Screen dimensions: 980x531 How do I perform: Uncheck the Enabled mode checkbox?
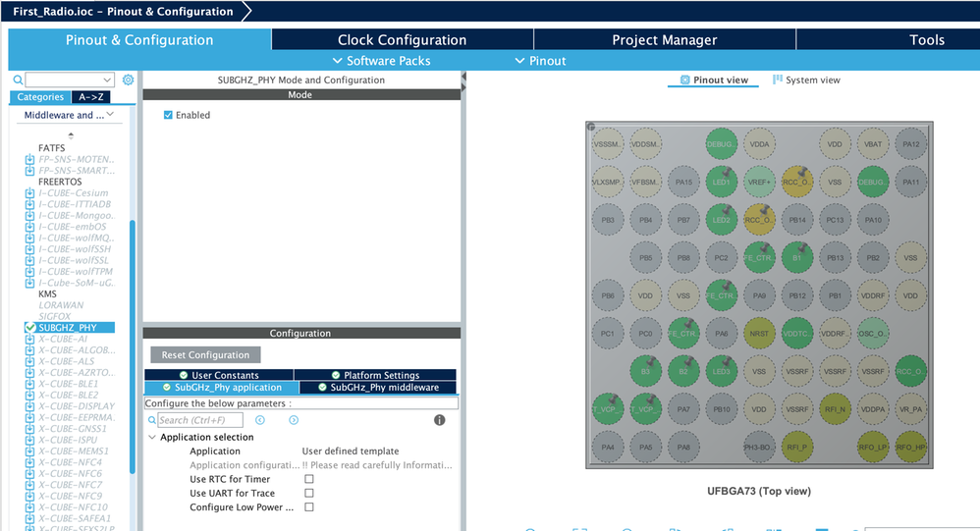pos(168,115)
